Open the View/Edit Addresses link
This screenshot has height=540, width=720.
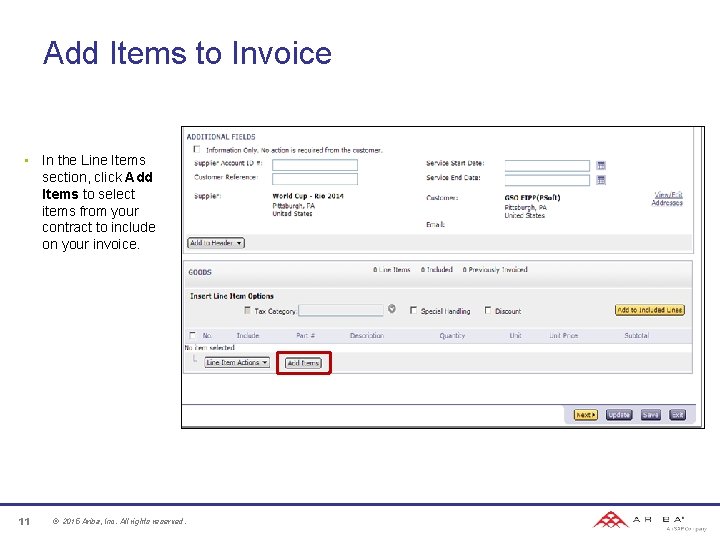click(668, 199)
